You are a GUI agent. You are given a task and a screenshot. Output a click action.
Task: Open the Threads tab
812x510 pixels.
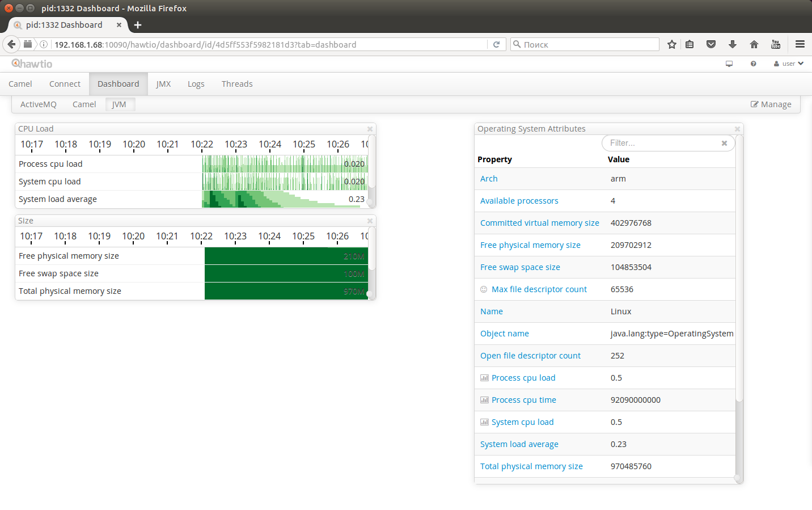(x=237, y=84)
